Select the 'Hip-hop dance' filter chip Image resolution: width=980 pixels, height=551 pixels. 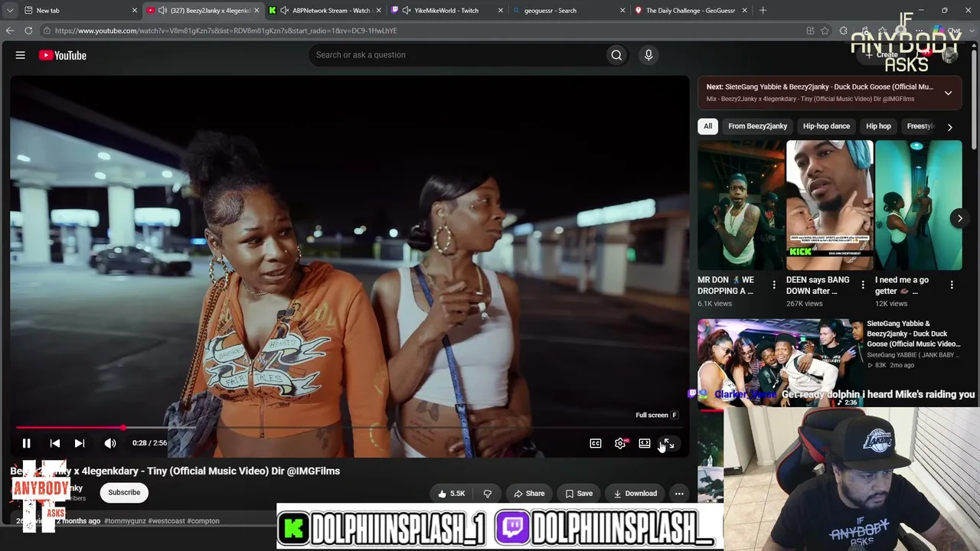pos(827,126)
